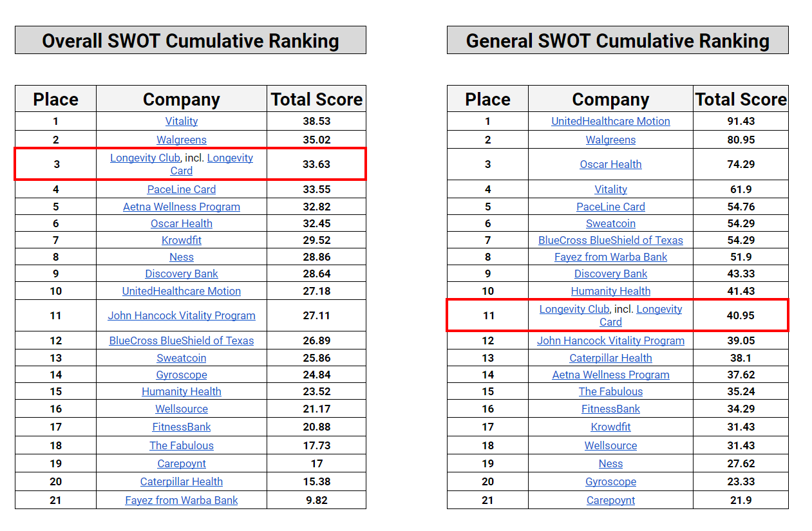
Task: Open Longevity Club link in General ranking row 11
Action: pyautogui.click(x=574, y=309)
